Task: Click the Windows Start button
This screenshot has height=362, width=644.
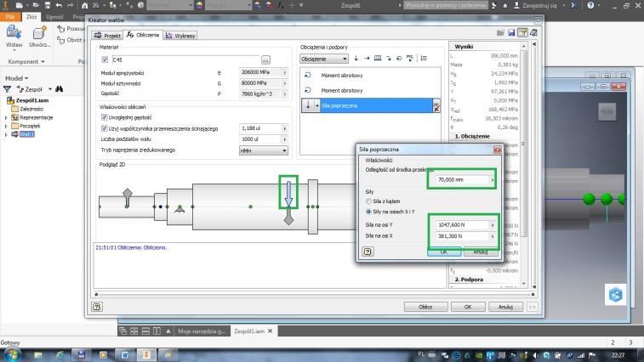Action: pos(12,354)
